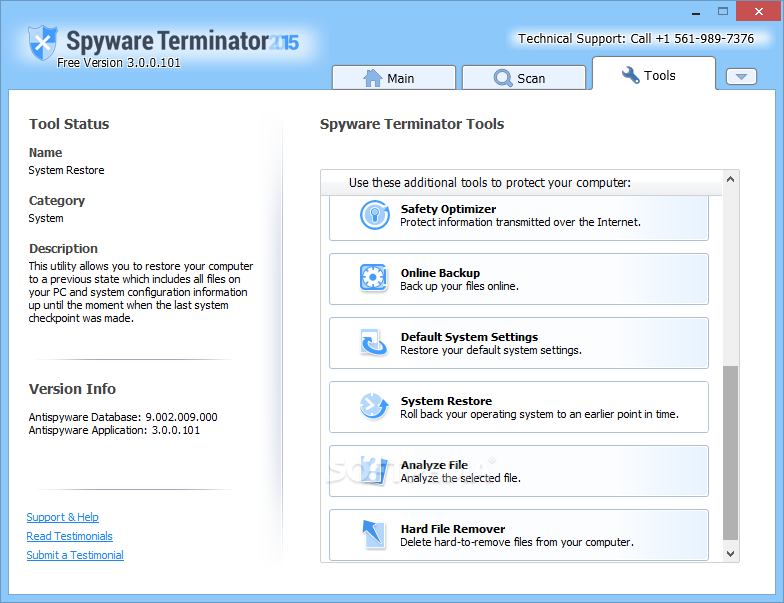Open the Default System Settings tool
Image resolution: width=784 pixels, height=603 pixels.
[518, 343]
